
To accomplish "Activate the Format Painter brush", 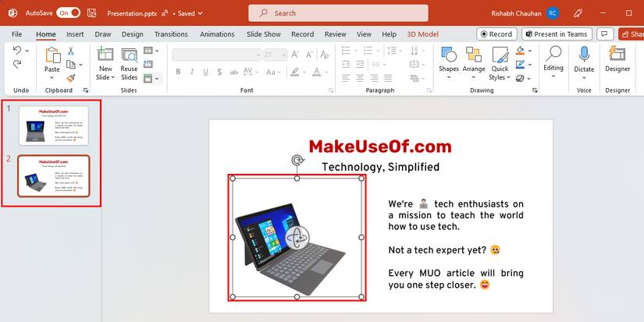I will 70,78.
